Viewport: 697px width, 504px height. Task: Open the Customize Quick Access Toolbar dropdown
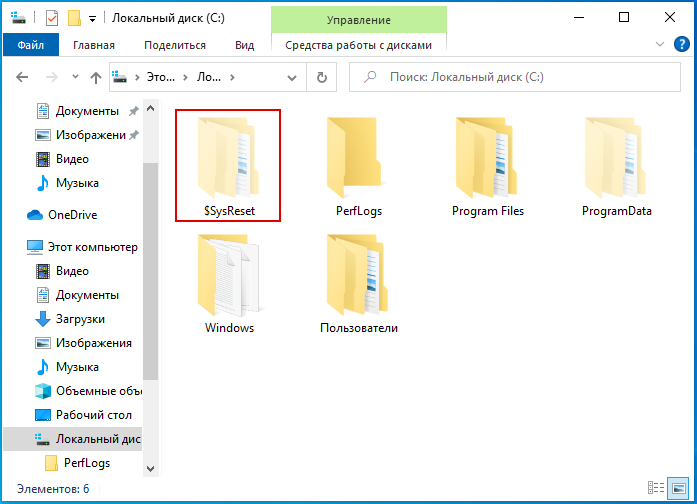[x=92, y=19]
